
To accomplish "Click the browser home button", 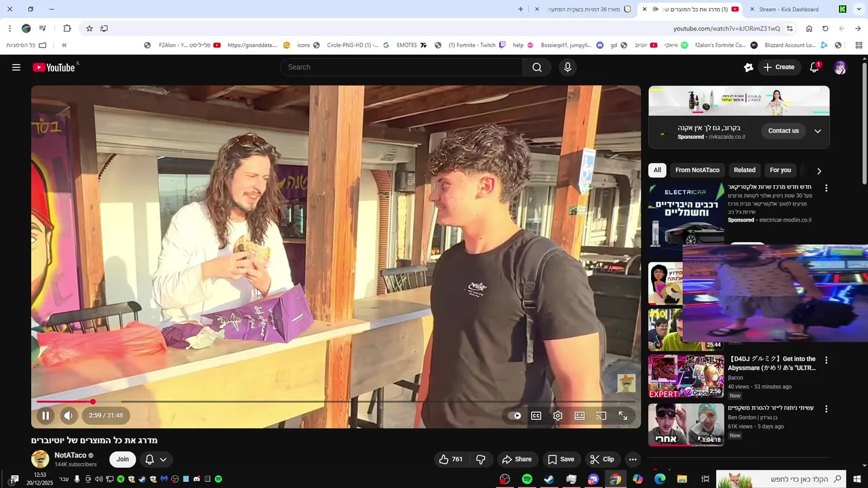I will (809, 28).
